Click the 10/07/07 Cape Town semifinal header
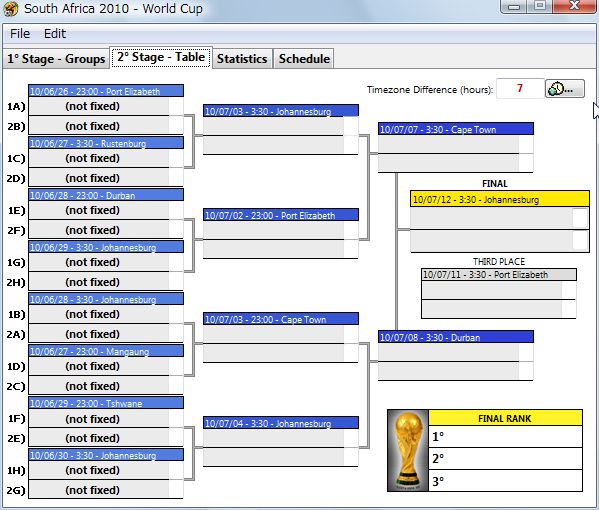 point(456,129)
